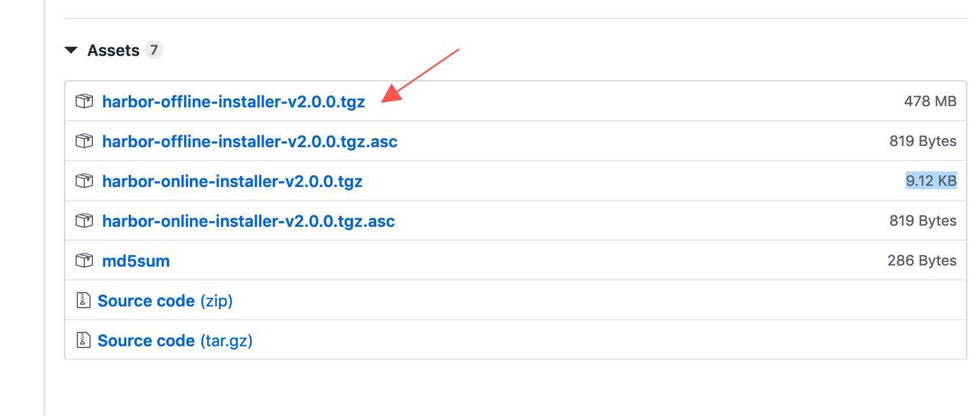Download Source code (tar.gz)
980x419 pixels.
(175, 341)
